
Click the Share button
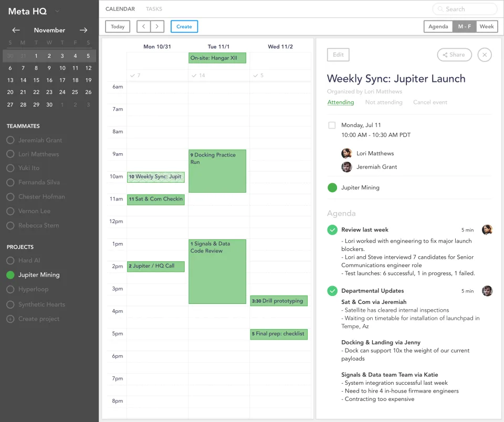pyautogui.click(x=454, y=55)
